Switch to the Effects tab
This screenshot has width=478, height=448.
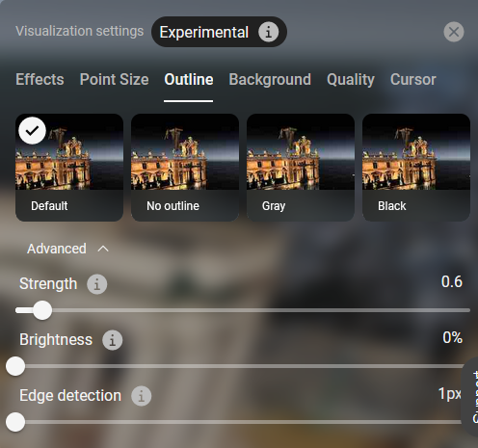[x=40, y=79]
